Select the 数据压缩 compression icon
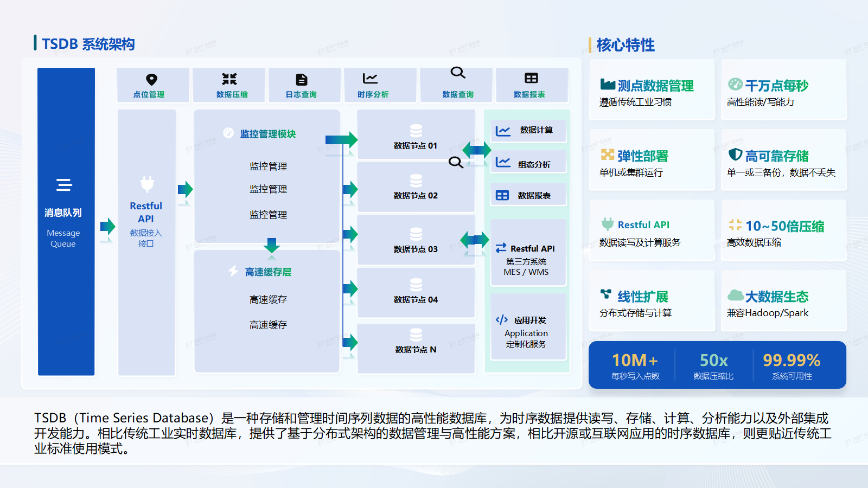The width and height of the screenshot is (868, 488). (x=228, y=78)
